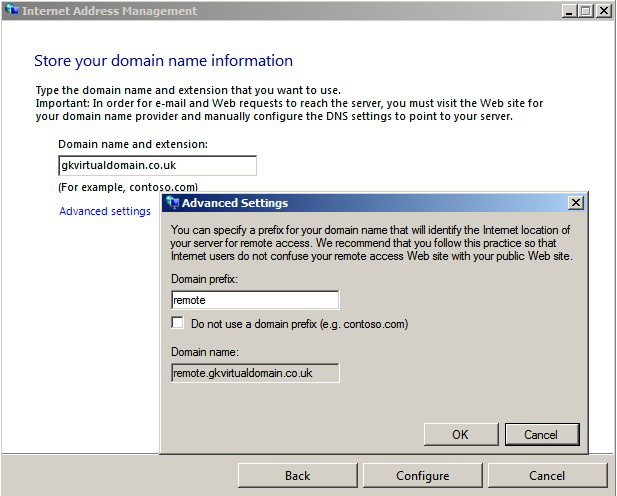Click the read-only Domain name field
The image size is (617, 496).
[x=255, y=373]
